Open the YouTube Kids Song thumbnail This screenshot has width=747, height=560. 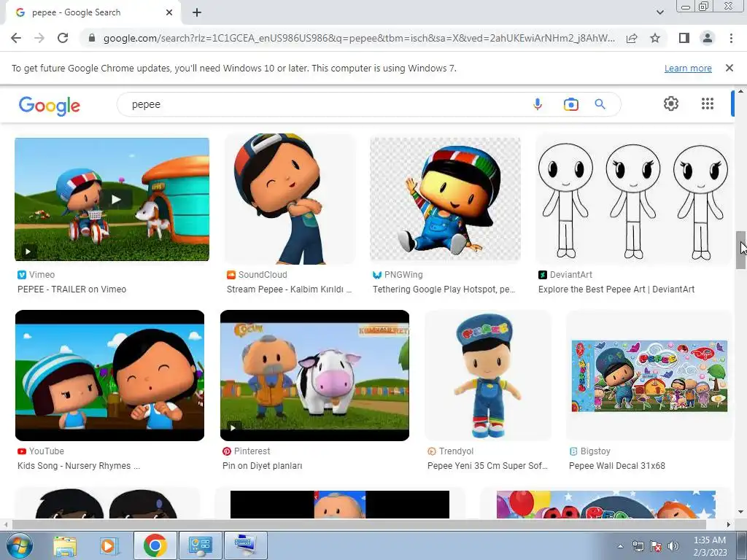pos(109,376)
